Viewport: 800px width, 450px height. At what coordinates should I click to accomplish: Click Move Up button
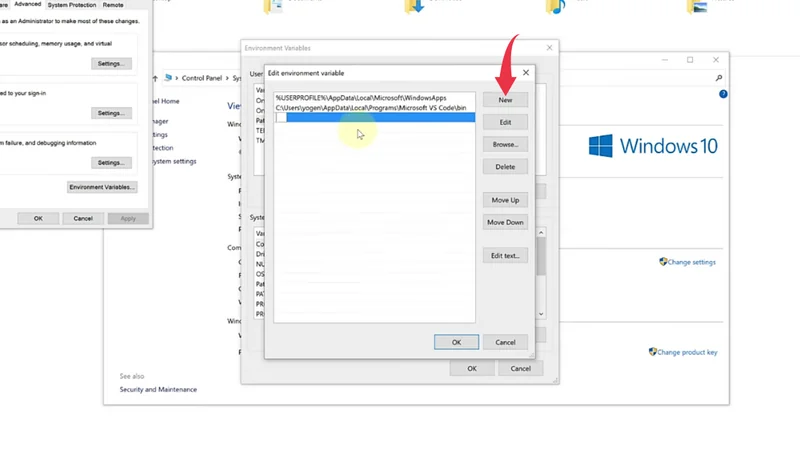pos(505,200)
